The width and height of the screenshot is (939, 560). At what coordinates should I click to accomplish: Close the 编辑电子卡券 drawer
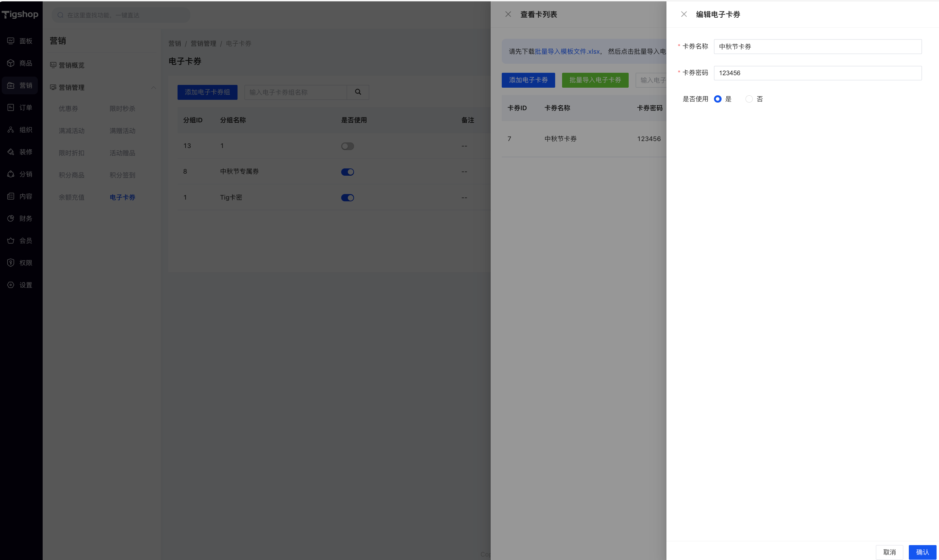[683, 14]
